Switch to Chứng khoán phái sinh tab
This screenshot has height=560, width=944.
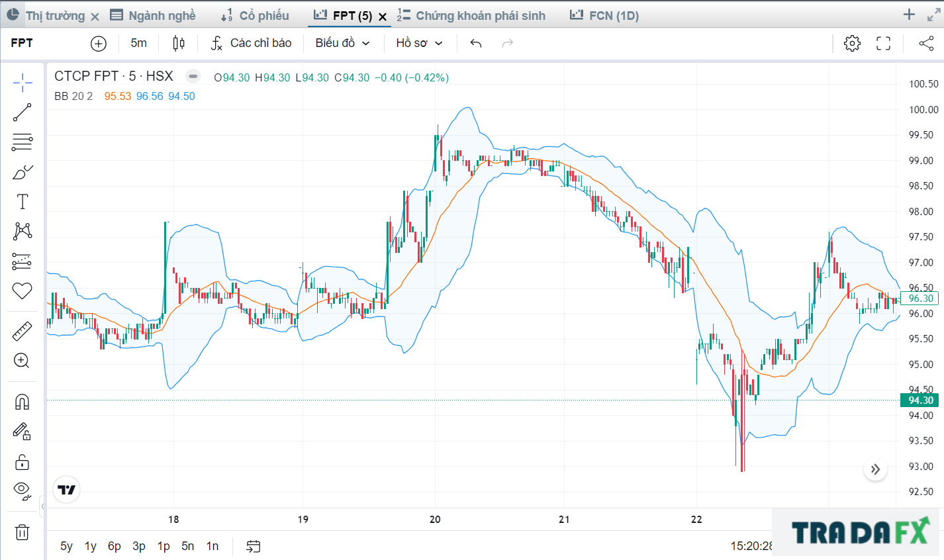(471, 15)
